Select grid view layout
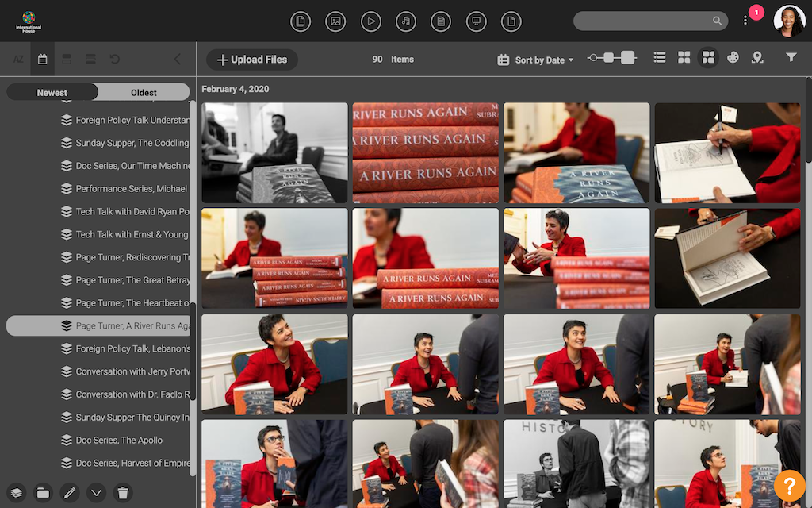Image resolution: width=812 pixels, height=508 pixels. 684,57
